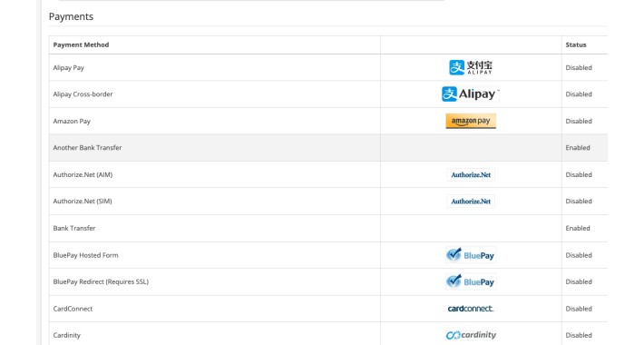Screen dimensions: 644x345
Task: Select the Authorize.Net (SIM) method name
Action: (83, 201)
